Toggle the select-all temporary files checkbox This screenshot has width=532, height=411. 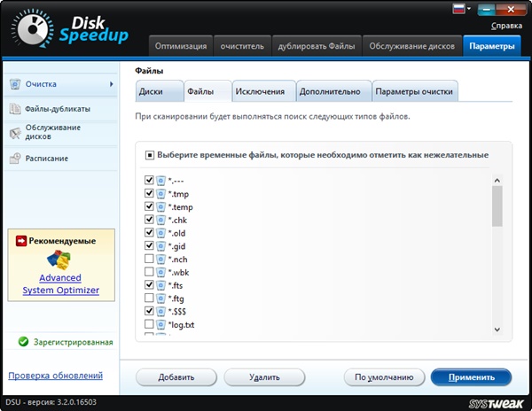(150, 155)
